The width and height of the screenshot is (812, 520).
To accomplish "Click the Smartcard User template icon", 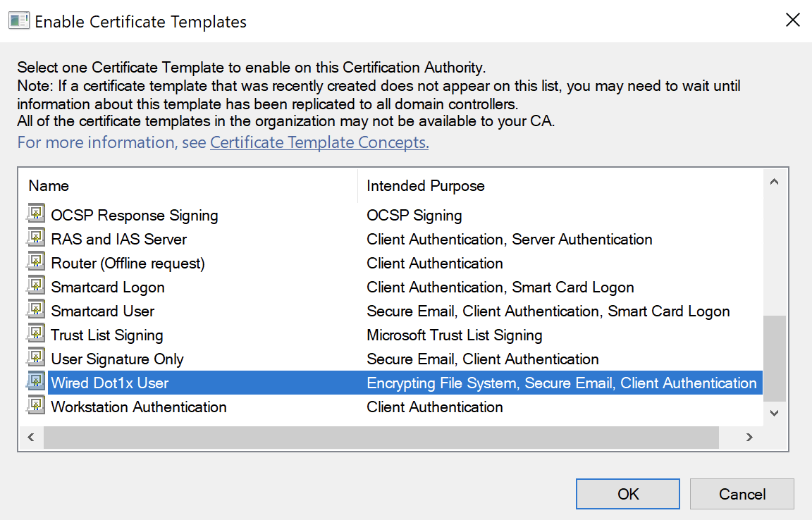I will [36, 311].
